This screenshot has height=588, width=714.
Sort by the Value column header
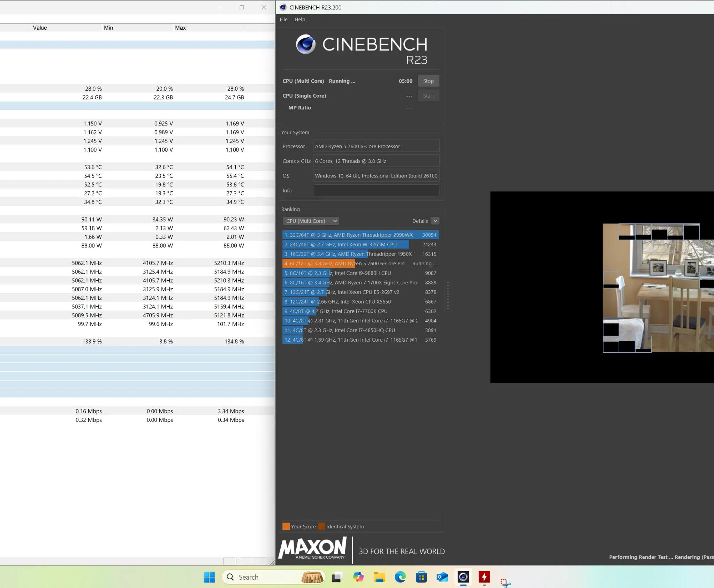(x=66, y=28)
